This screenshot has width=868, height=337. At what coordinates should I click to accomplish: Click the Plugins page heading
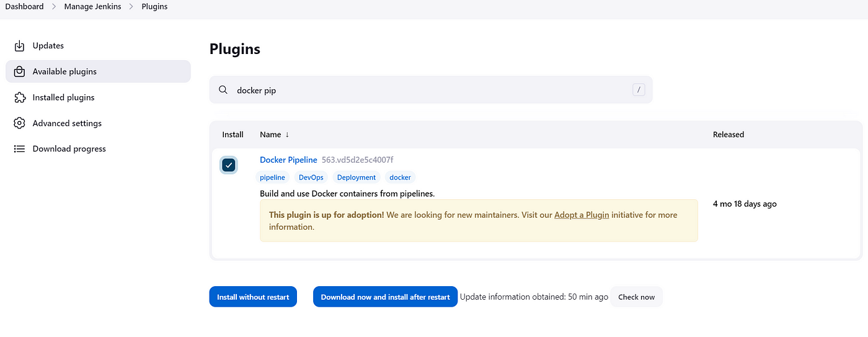pos(235,49)
